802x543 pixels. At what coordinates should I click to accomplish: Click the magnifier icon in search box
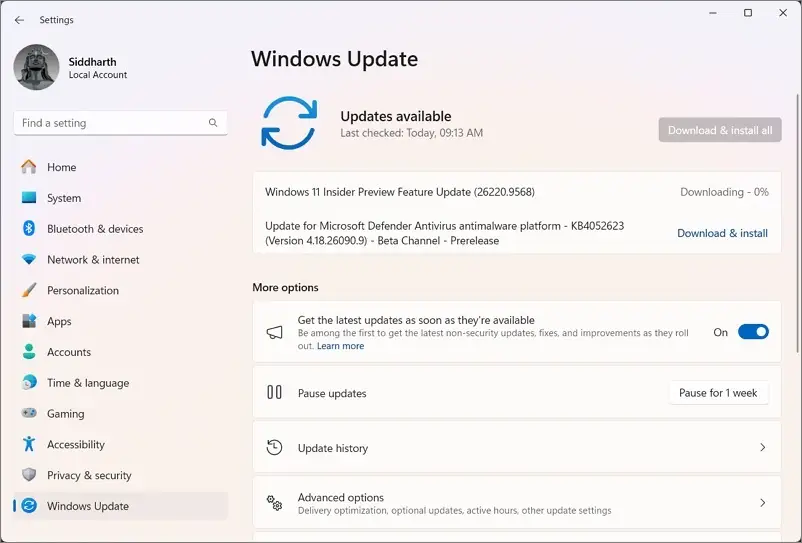pos(213,123)
